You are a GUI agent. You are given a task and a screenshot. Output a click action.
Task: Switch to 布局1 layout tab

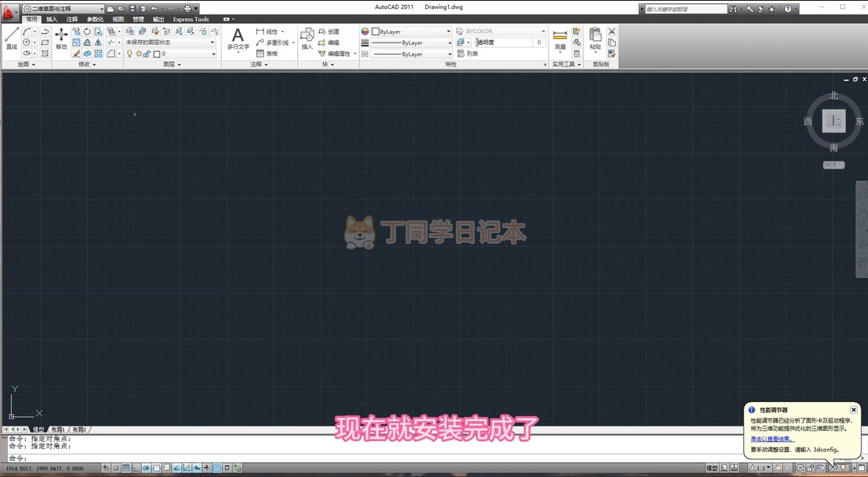[x=57, y=429]
